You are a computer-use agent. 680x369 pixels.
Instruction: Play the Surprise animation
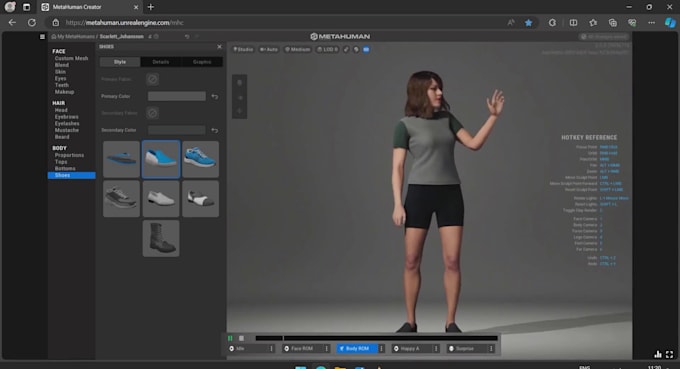pyautogui.click(x=468, y=349)
